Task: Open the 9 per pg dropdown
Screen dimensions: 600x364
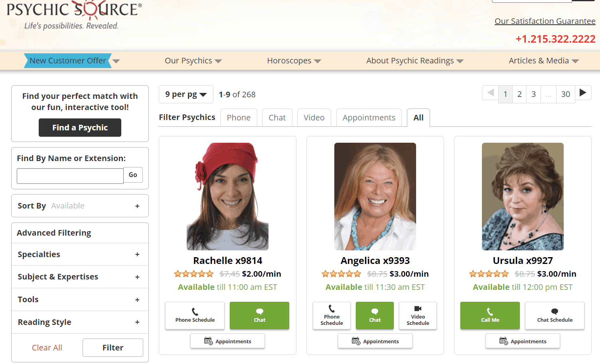Action: click(186, 94)
